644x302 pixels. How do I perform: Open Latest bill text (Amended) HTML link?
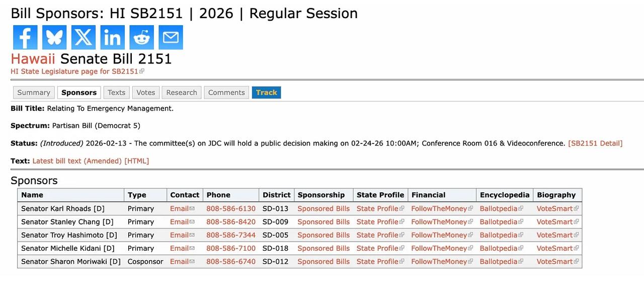(91, 161)
